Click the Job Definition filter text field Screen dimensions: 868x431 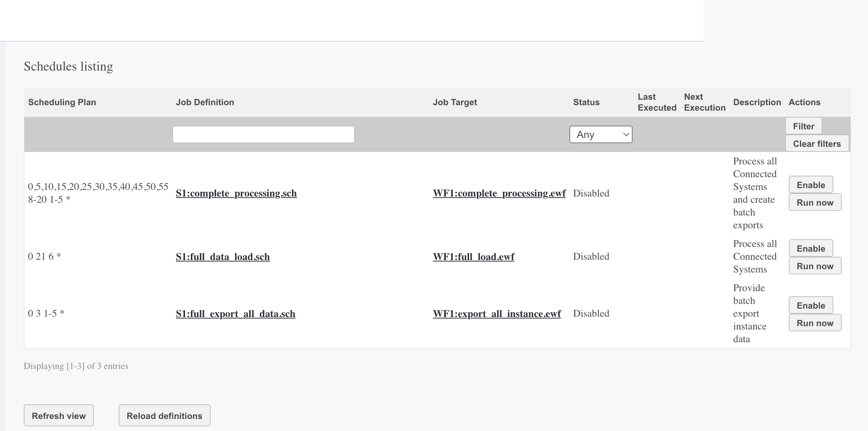point(264,134)
